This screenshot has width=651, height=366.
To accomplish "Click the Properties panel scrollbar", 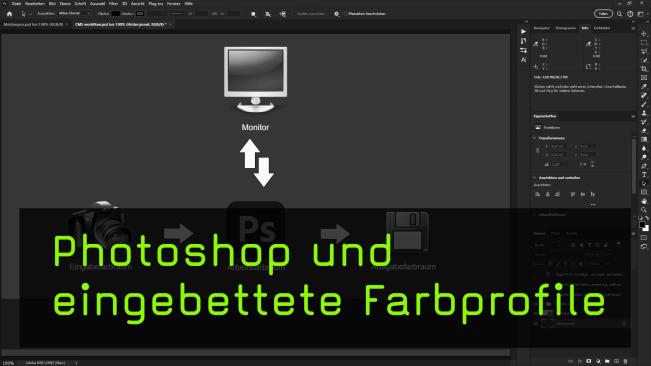I will click(x=634, y=166).
